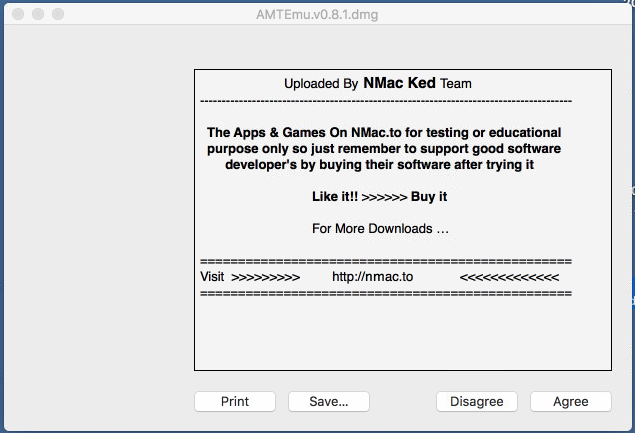
Task: Click the window title AMTEmu.v0.8.1.dmg
Action: click(x=317, y=15)
